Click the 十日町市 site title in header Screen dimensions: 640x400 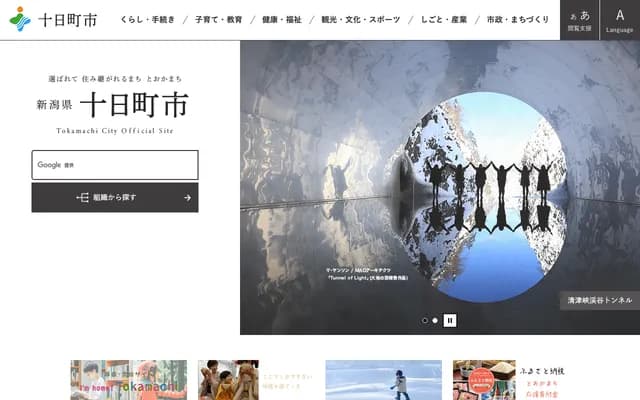68,20
